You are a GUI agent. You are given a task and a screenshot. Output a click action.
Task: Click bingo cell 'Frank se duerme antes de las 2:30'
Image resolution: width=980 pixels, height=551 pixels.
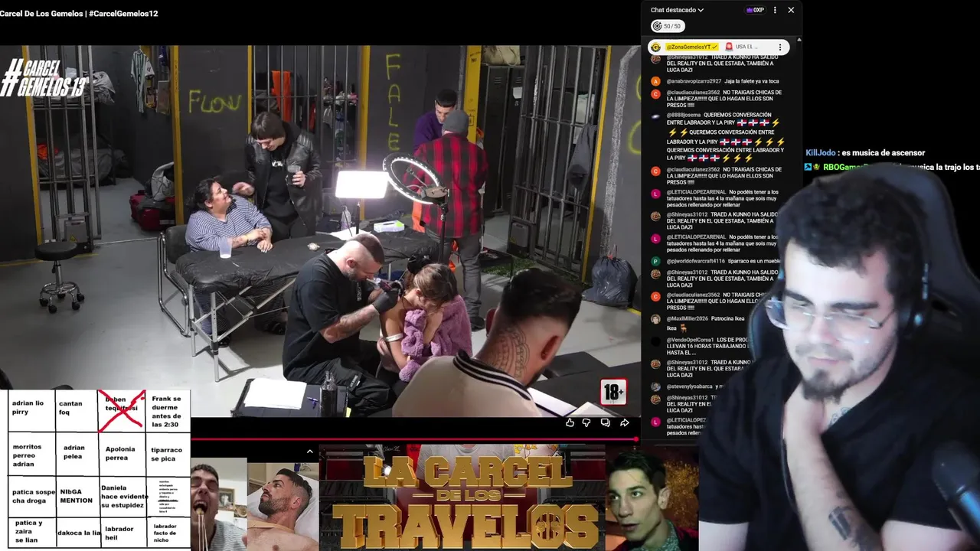(167, 411)
